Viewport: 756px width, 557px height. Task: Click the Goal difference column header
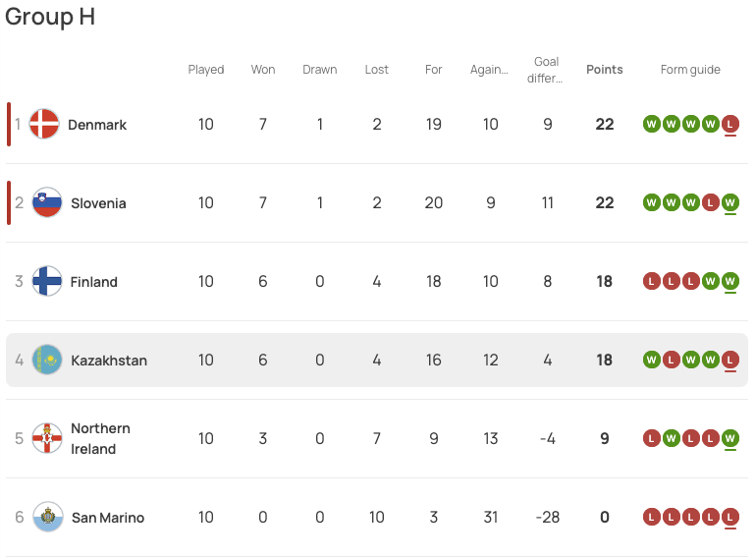pyautogui.click(x=547, y=70)
